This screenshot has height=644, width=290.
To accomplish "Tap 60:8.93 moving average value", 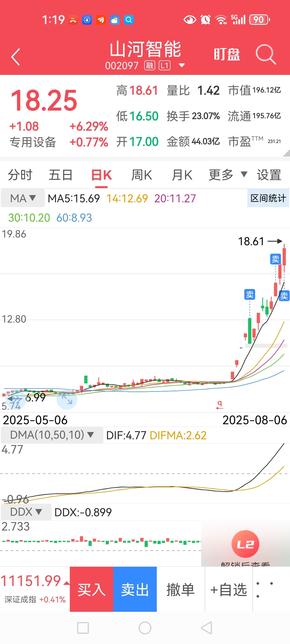I will point(74,218).
